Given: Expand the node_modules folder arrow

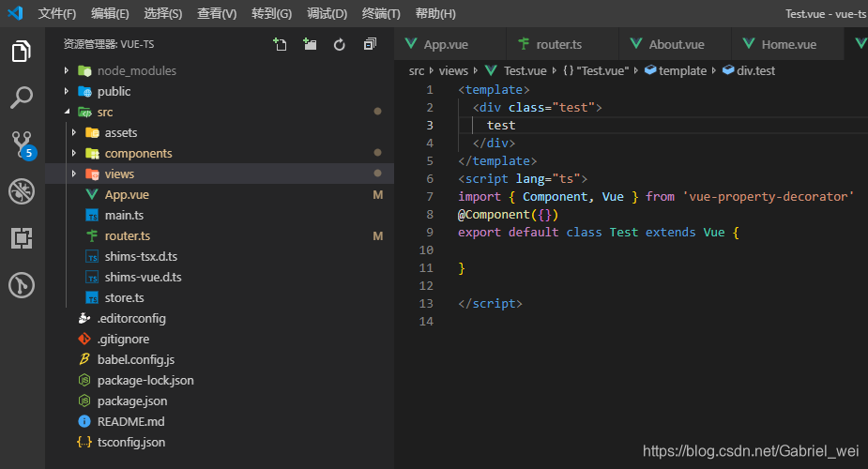Looking at the screenshot, I should click(x=67, y=70).
